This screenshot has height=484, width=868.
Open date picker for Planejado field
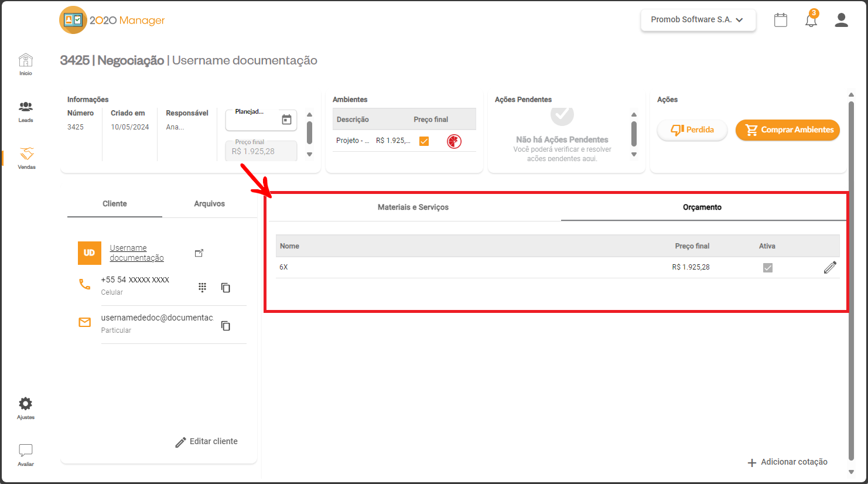pyautogui.click(x=286, y=120)
